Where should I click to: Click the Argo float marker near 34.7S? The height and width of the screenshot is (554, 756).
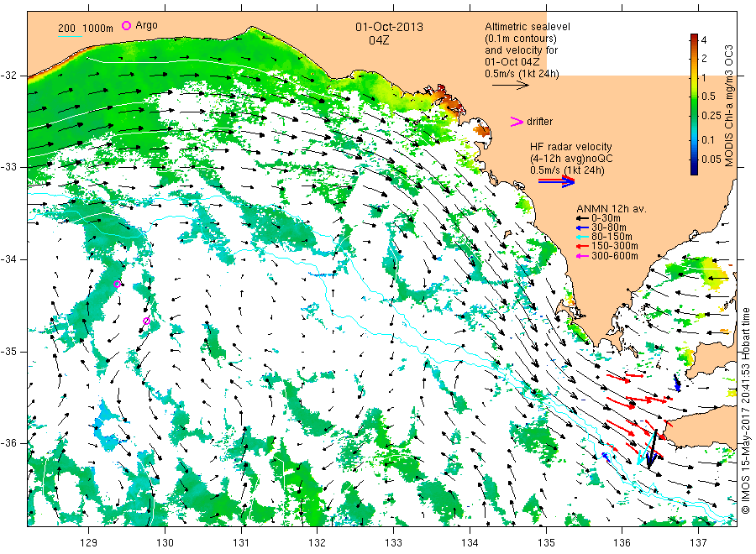click(x=146, y=321)
